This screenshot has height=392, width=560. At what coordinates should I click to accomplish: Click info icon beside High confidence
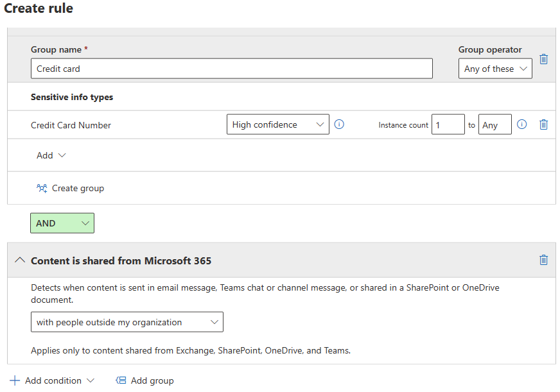[x=339, y=124]
